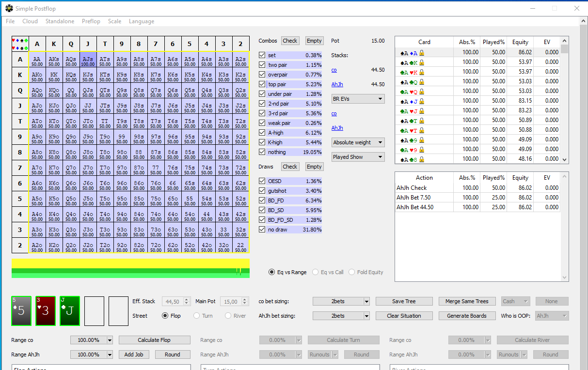Image resolution: width=588 pixels, height=370 pixels.
Task: Toggle the no draw checkbox
Action: coord(262,230)
